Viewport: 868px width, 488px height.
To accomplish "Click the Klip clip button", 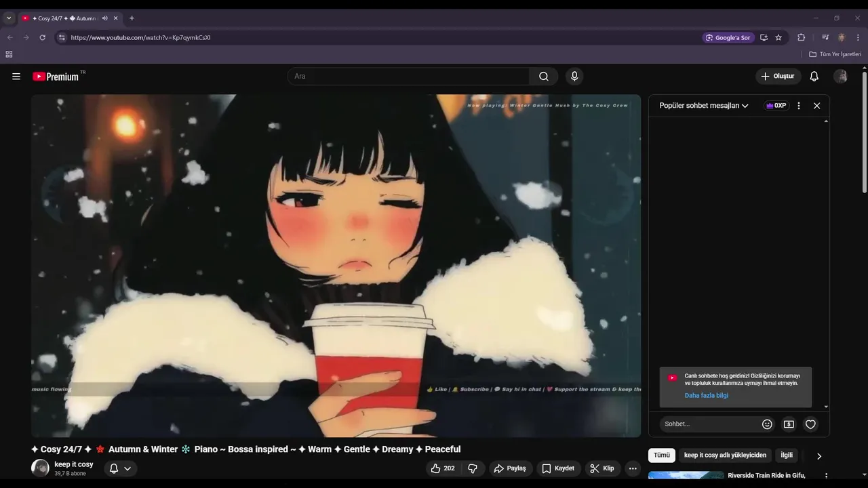I will 602,468.
